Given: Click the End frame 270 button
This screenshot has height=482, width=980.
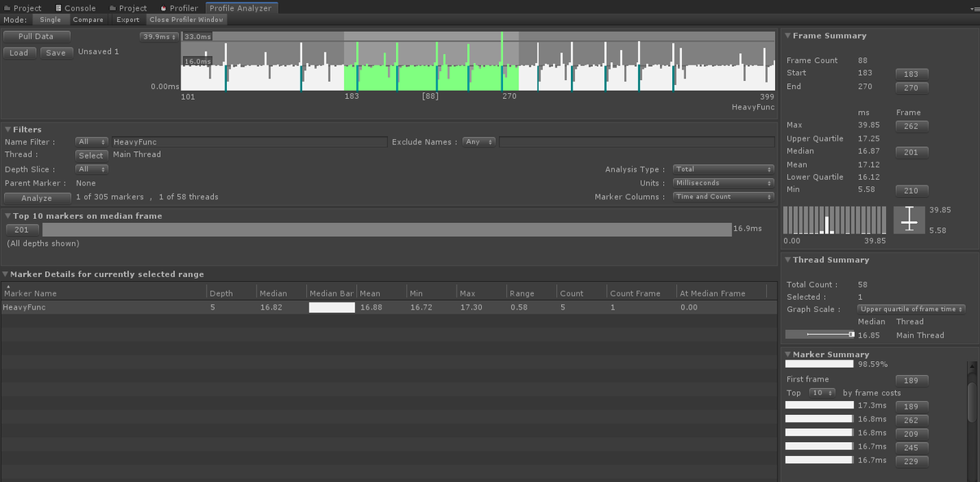Looking at the screenshot, I should click(x=911, y=88).
